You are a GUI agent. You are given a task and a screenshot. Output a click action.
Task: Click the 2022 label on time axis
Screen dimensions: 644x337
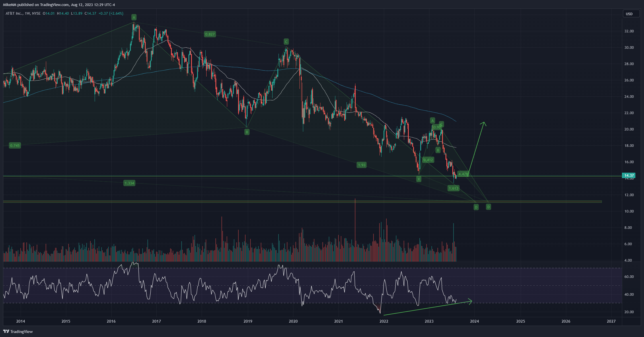384,321
